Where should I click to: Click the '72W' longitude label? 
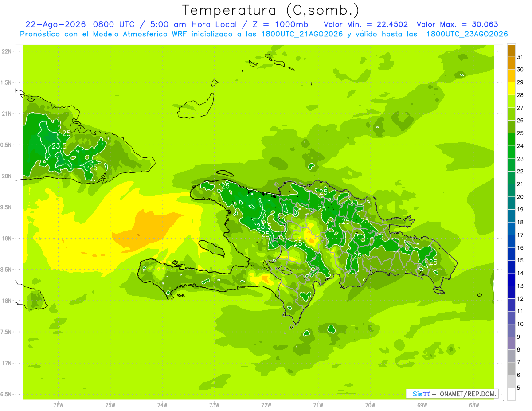click(x=266, y=405)
